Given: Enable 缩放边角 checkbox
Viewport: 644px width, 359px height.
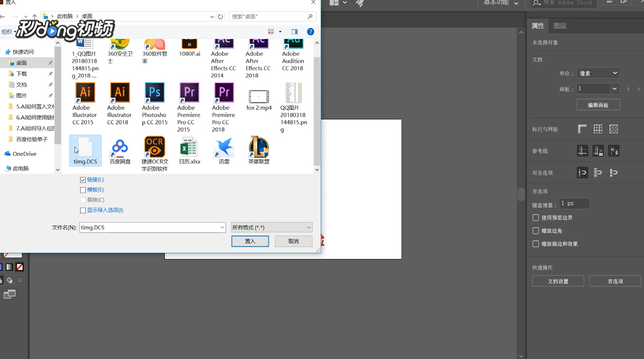Looking at the screenshot, I should (x=536, y=230).
